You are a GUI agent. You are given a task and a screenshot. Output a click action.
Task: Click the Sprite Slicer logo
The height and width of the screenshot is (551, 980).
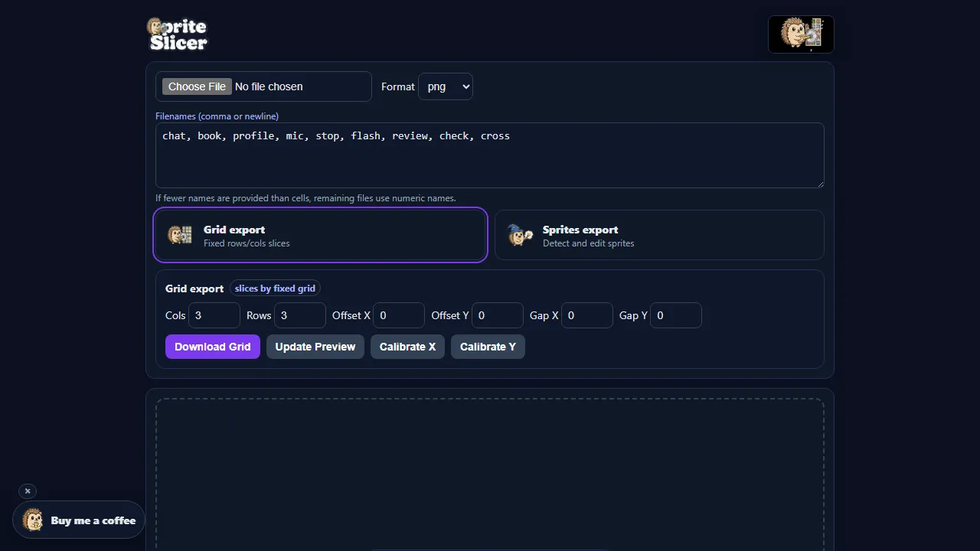[177, 34]
